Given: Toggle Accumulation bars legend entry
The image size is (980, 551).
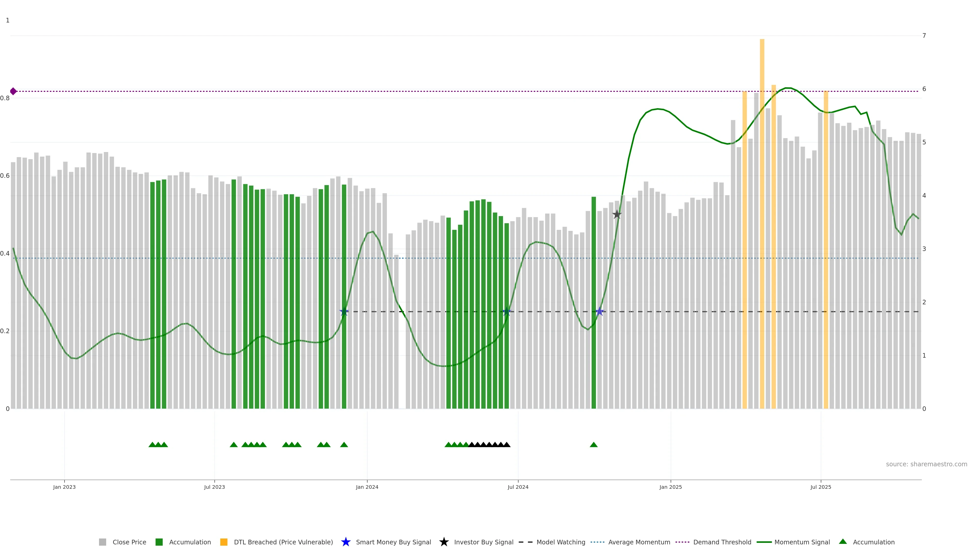Looking at the screenshot, I should (189, 542).
